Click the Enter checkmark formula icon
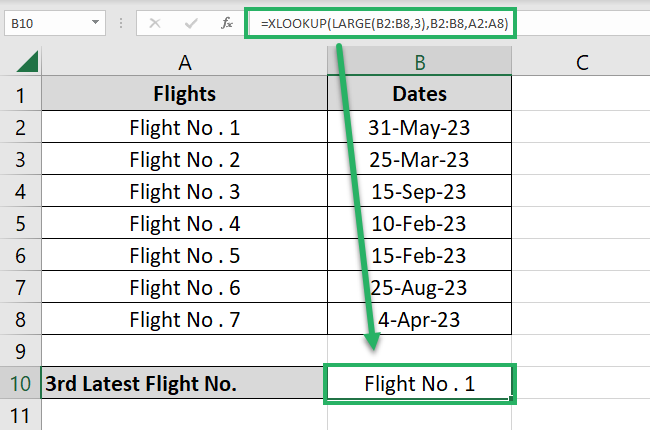Viewport: 650px width, 430px height. (x=191, y=21)
